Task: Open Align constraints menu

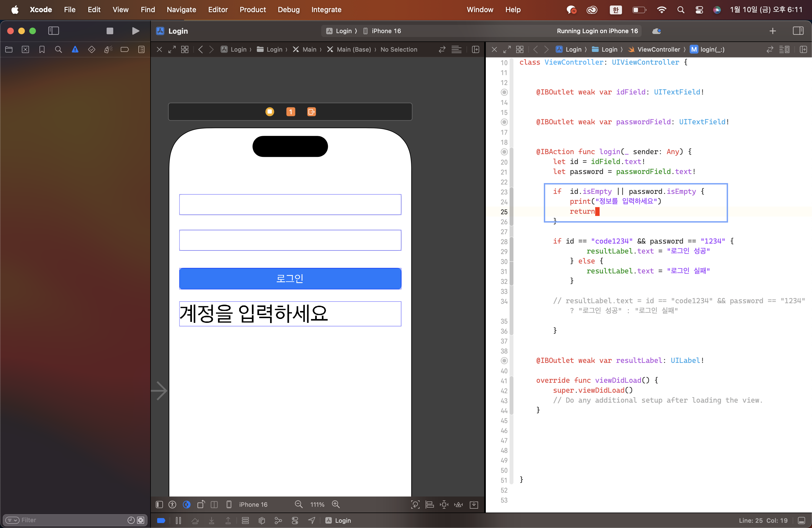Action: [430, 505]
